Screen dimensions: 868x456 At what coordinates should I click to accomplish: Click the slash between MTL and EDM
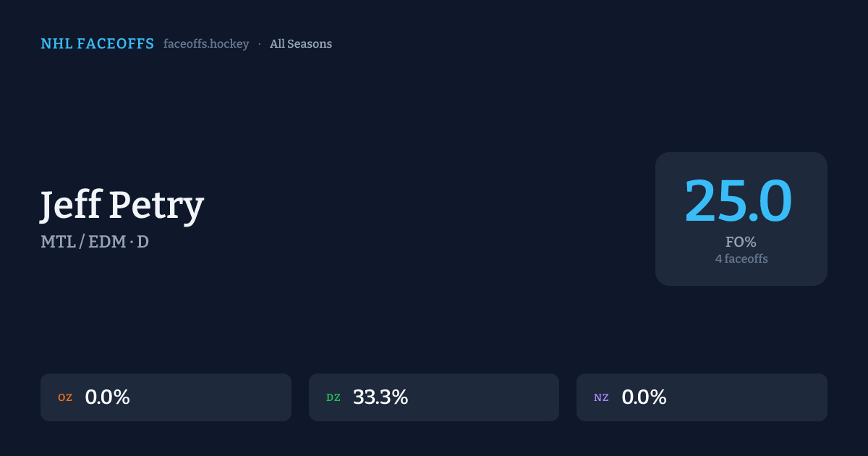[82, 242]
